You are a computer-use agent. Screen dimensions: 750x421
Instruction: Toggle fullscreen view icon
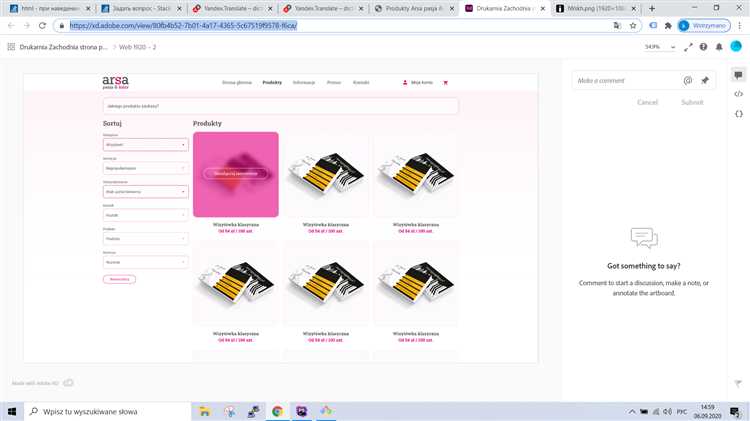[689, 46]
